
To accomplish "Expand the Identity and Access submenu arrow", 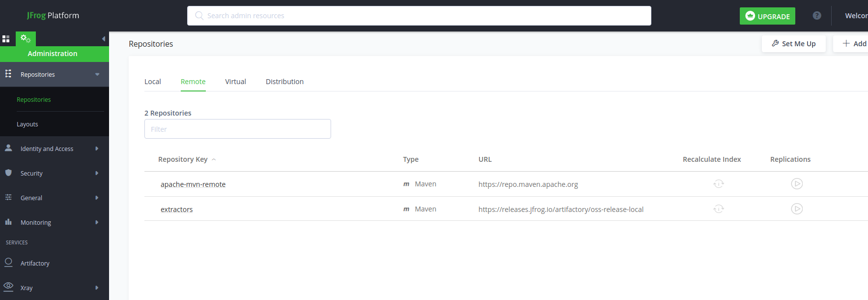I will [x=97, y=149].
